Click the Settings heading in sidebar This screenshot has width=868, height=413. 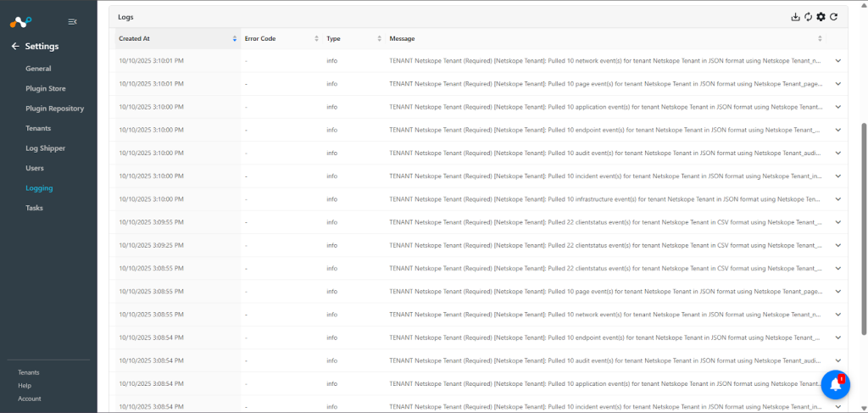(42, 47)
